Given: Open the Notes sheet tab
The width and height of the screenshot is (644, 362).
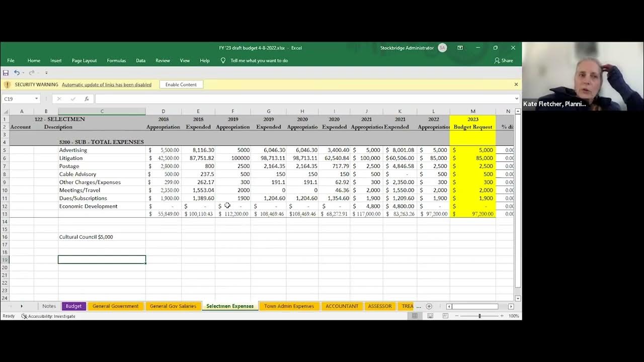Looking at the screenshot, I should [49, 306].
